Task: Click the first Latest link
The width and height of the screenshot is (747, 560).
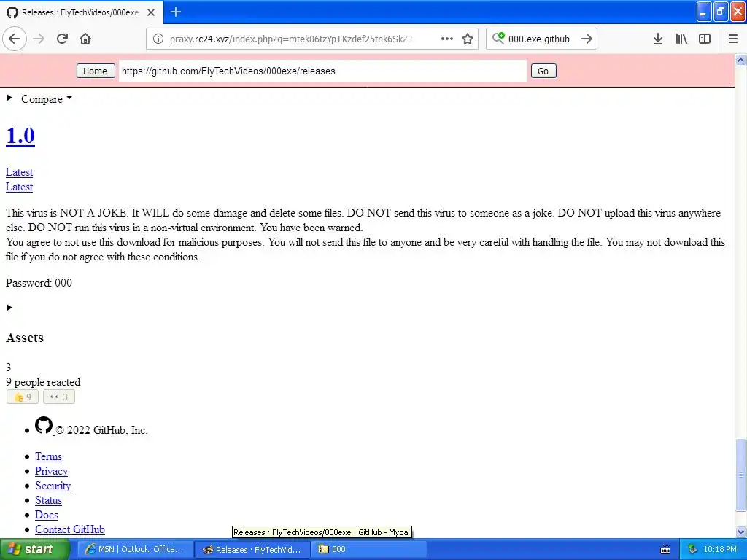Action: tap(19, 172)
